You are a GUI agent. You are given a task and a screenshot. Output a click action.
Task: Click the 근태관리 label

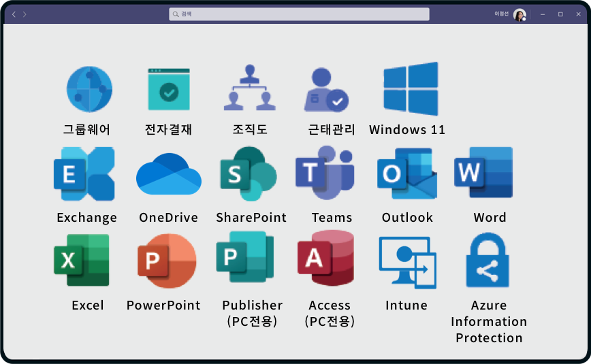(332, 129)
